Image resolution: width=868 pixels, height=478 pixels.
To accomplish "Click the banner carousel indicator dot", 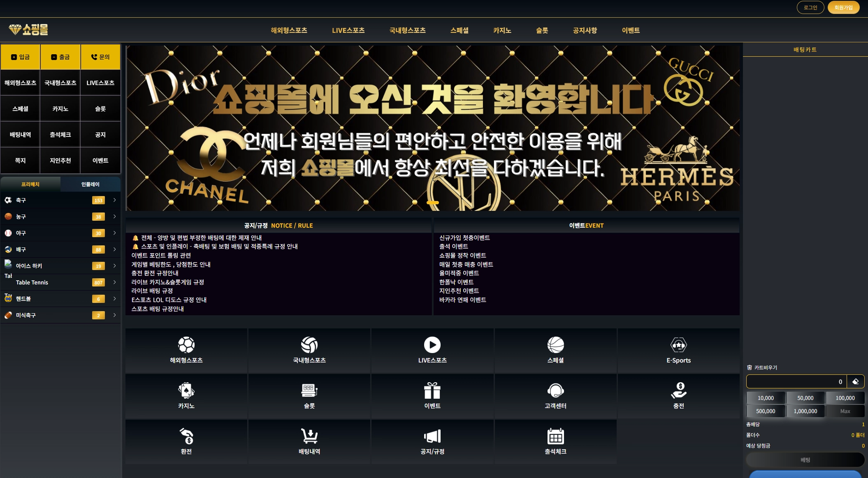I will coord(432,203).
